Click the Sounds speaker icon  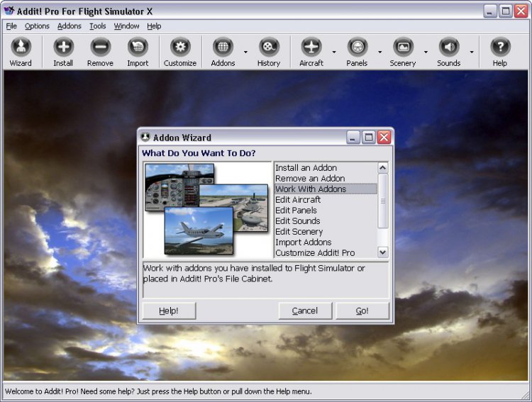[449, 47]
